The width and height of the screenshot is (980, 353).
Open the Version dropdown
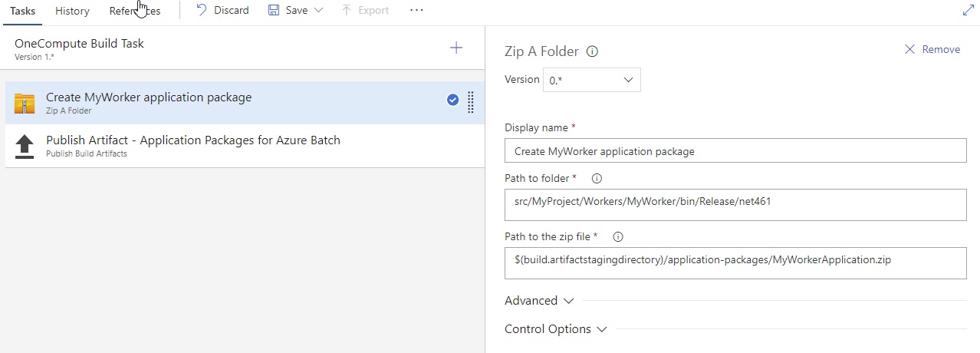[591, 80]
